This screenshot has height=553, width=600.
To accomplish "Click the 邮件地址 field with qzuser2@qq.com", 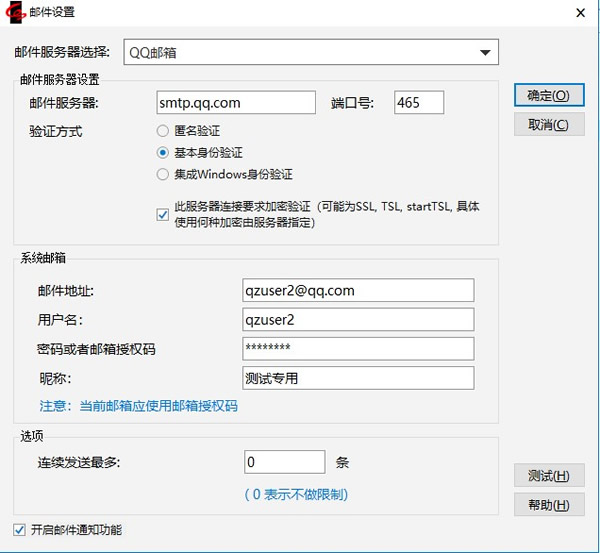I will pyautogui.click(x=357, y=290).
